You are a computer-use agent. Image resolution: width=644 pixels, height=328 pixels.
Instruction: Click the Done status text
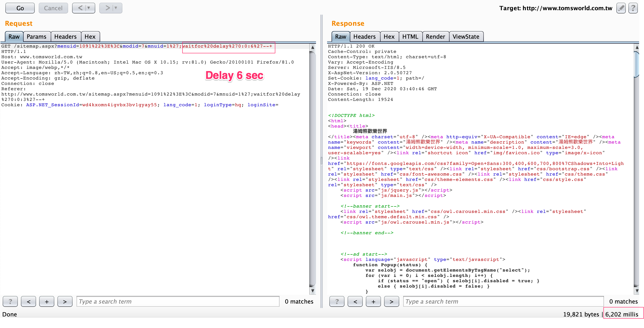click(10, 314)
